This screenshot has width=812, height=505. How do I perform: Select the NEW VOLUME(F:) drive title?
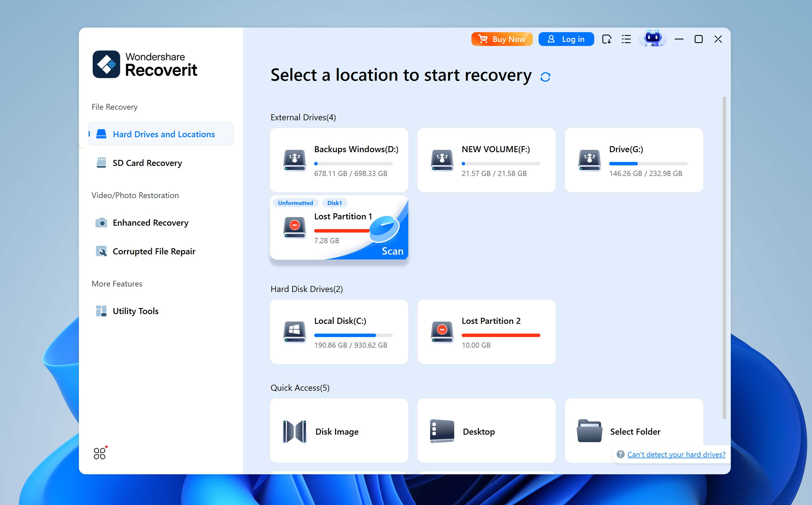496,149
